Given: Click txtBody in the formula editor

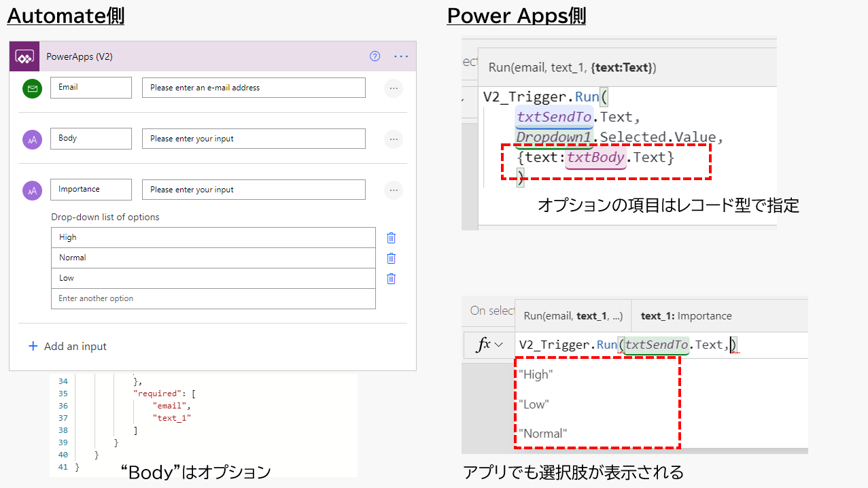Looking at the screenshot, I should (595, 158).
